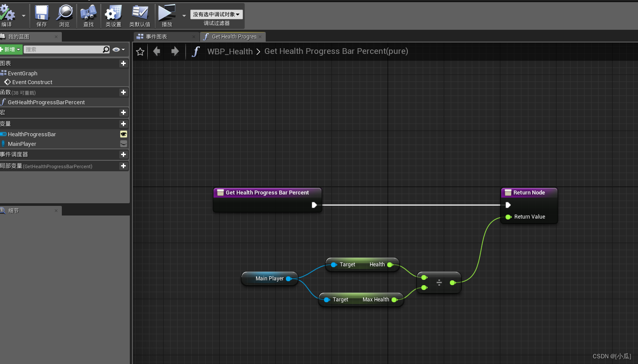The height and width of the screenshot is (364, 638).
Task: Click the 编译 compile button
Action: click(8, 16)
